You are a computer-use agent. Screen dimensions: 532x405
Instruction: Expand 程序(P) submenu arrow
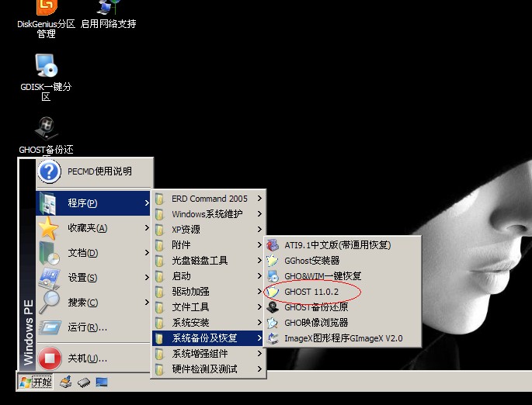coord(147,202)
